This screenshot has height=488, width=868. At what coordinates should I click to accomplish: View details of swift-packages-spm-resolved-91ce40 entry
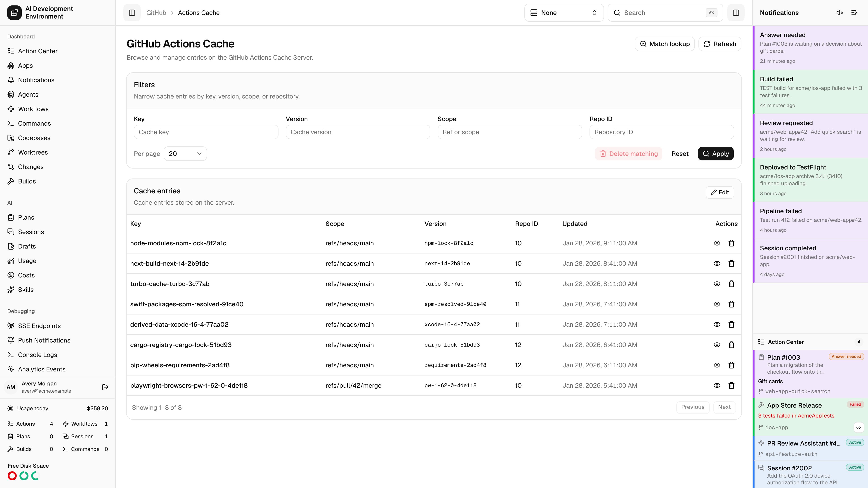[x=717, y=304]
